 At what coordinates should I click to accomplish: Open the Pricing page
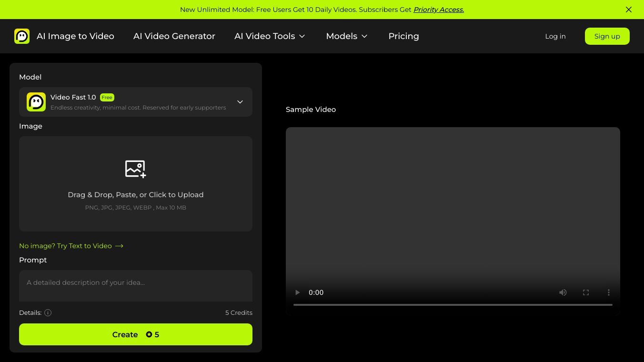pyautogui.click(x=403, y=36)
